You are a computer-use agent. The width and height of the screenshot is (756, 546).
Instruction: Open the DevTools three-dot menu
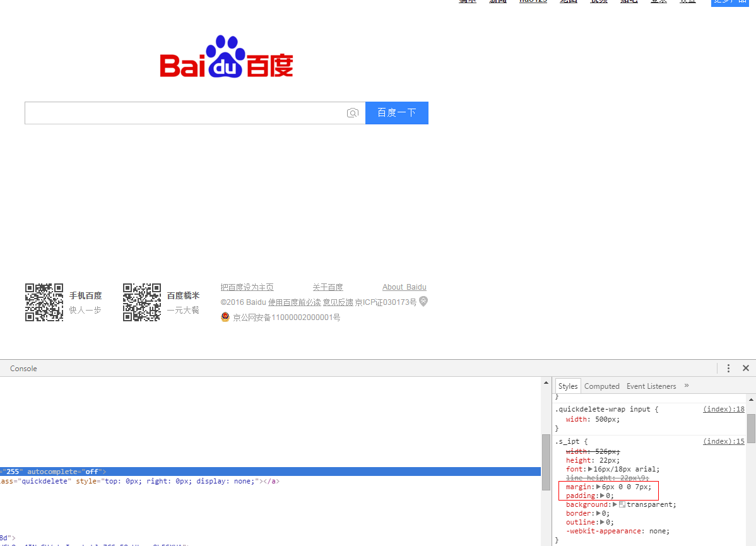tap(728, 368)
